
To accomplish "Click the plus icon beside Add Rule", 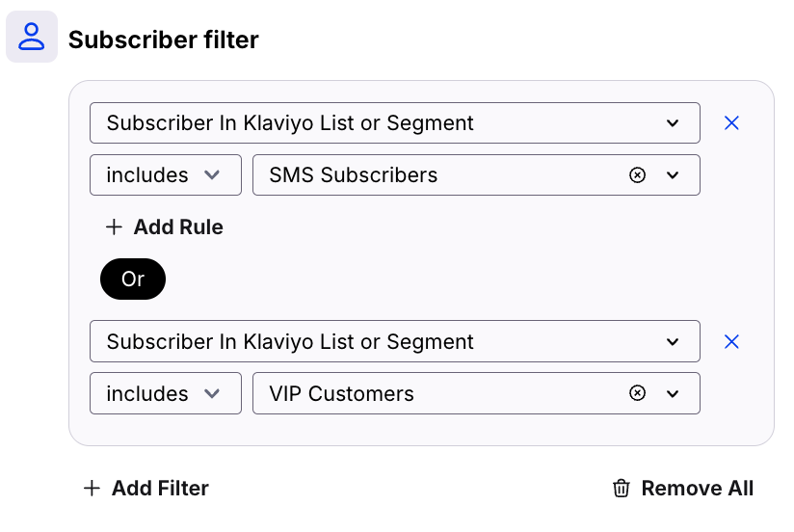I will [x=115, y=227].
